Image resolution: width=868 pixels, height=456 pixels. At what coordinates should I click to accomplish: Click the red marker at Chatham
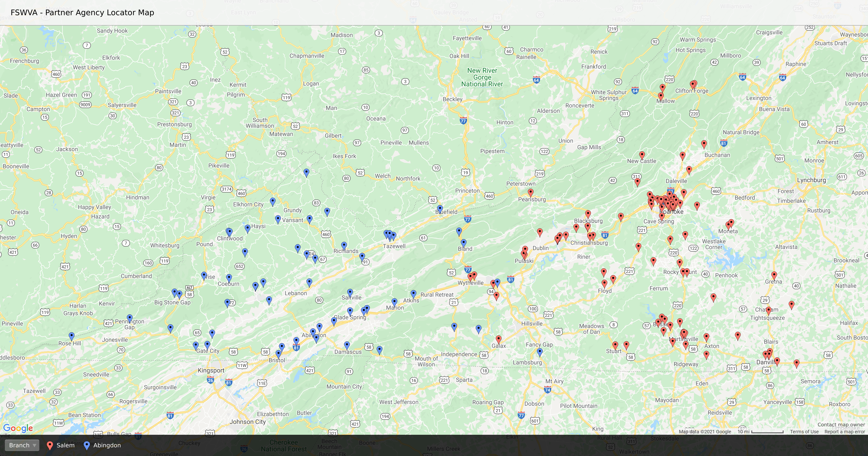(768, 310)
